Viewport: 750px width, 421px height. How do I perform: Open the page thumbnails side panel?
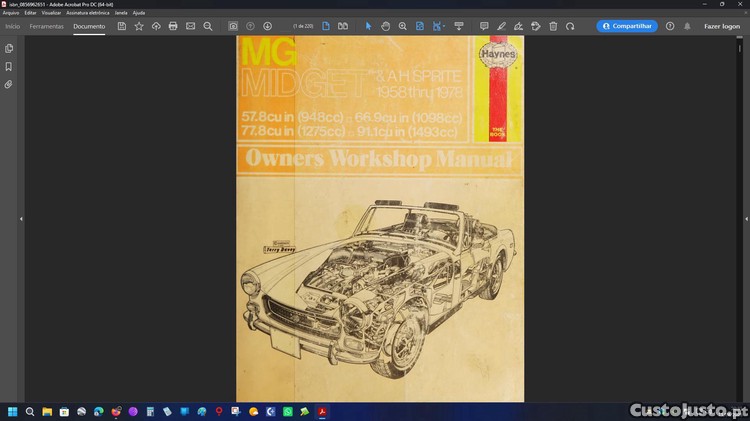pyautogui.click(x=9, y=48)
